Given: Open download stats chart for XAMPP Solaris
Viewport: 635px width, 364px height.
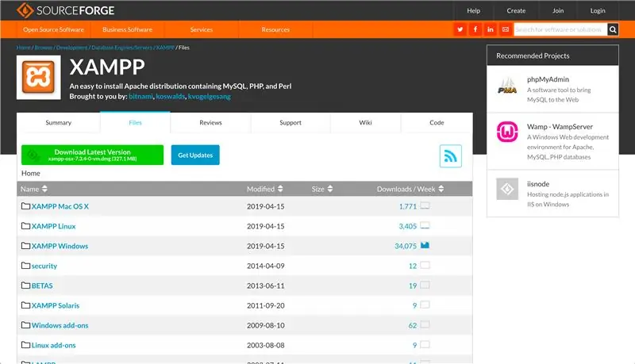Looking at the screenshot, I should pos(425,305).
